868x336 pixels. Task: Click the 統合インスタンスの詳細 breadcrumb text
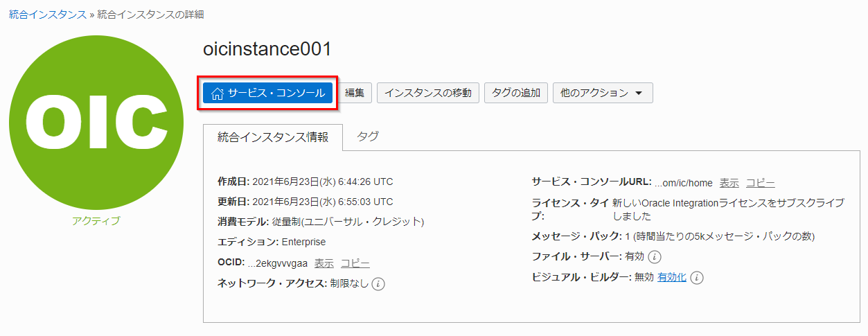pyautogui.click(x=150, y=15)
